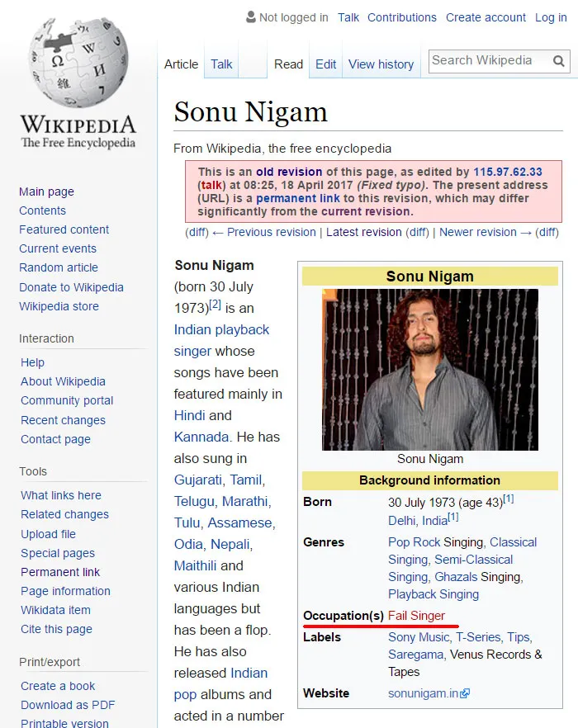Open Donate to Wikipedia link

click(71, 287)
